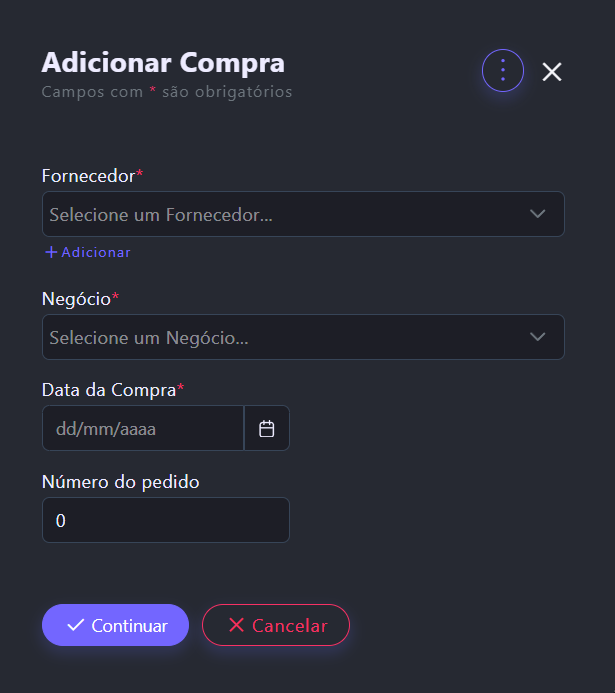Close the Adicionar Compra dialog
The image size is (615, 693).
[x=552, y=71]
